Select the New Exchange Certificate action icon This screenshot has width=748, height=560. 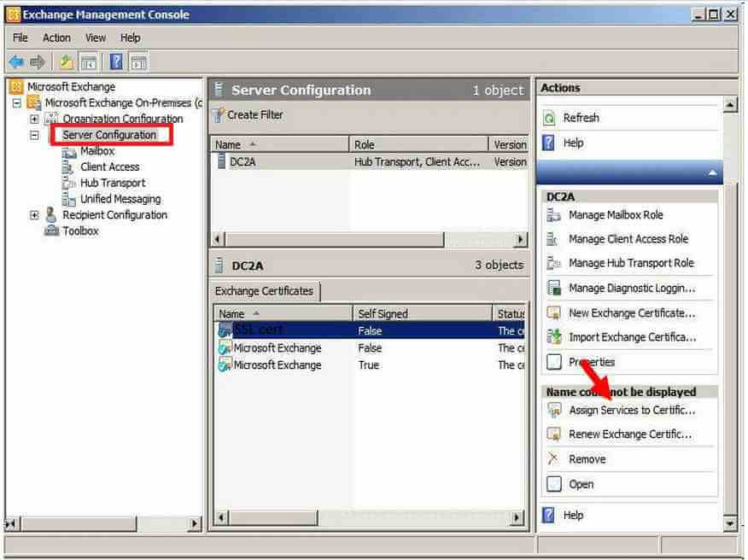(554, 313)
